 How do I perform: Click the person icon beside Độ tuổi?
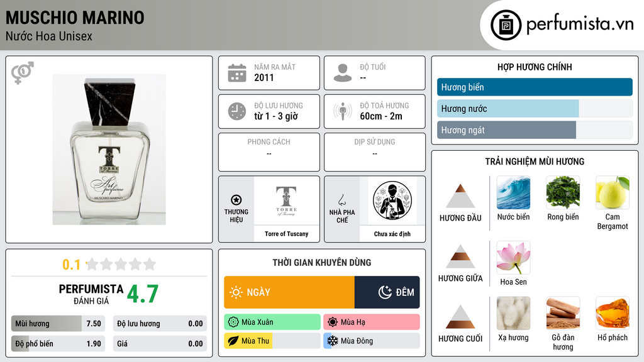tap(343, 73)
